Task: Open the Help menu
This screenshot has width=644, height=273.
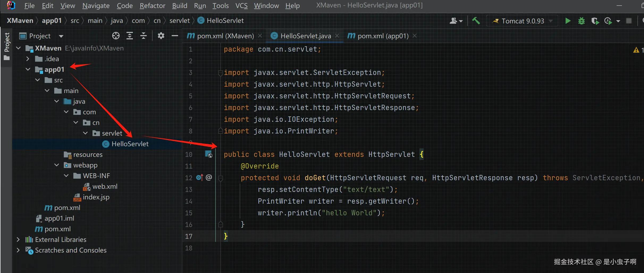Action: [x=292, y=6]
